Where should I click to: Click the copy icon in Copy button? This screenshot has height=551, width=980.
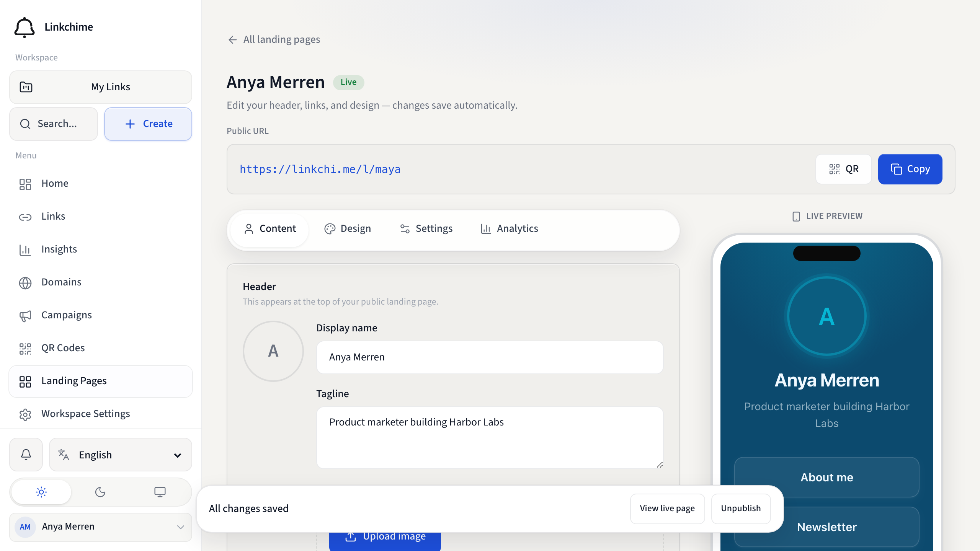pos(897,169)
